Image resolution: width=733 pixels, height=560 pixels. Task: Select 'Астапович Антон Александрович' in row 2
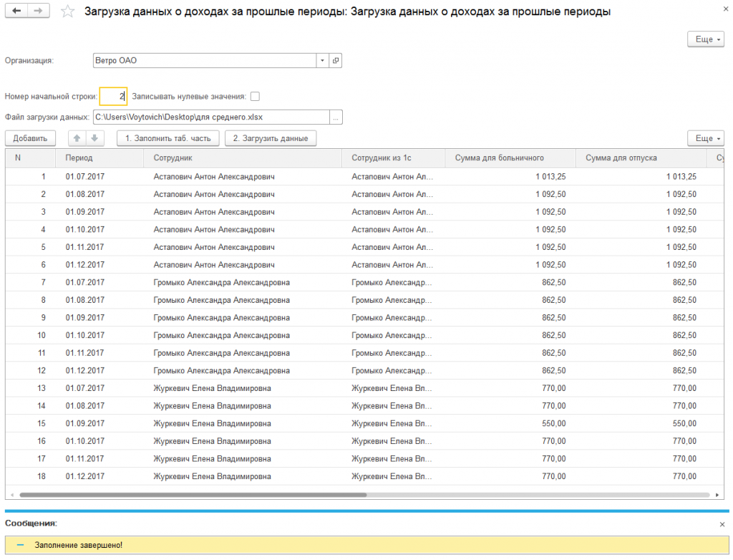tap(214, 194)
